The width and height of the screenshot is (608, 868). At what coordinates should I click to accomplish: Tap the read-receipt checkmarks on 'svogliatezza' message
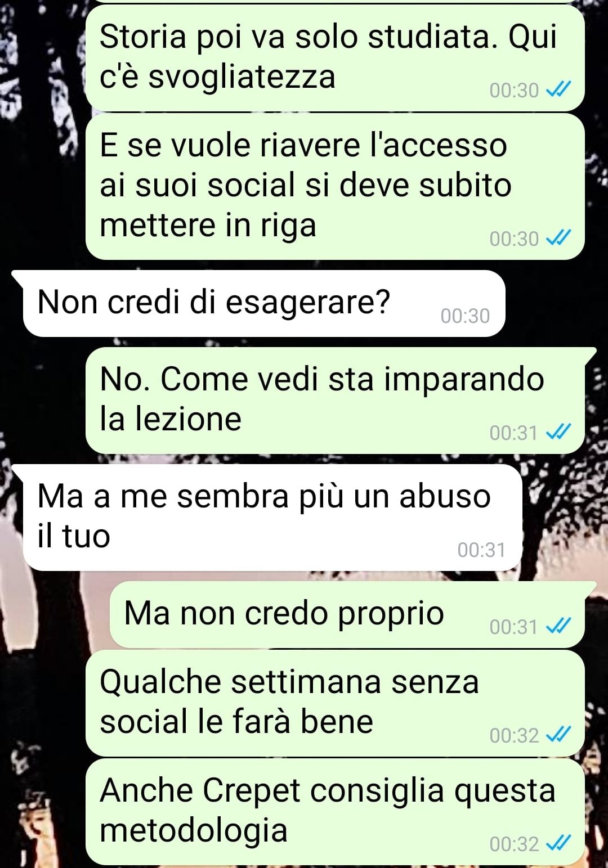(x=558, y=89)
